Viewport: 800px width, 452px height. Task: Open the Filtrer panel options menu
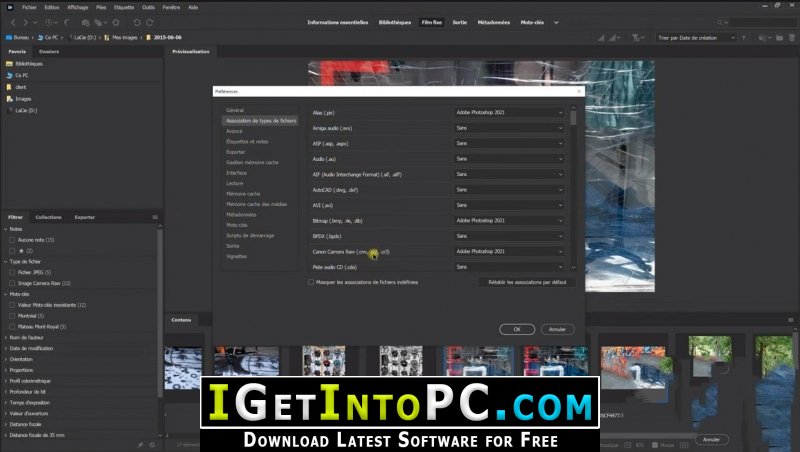155,217
